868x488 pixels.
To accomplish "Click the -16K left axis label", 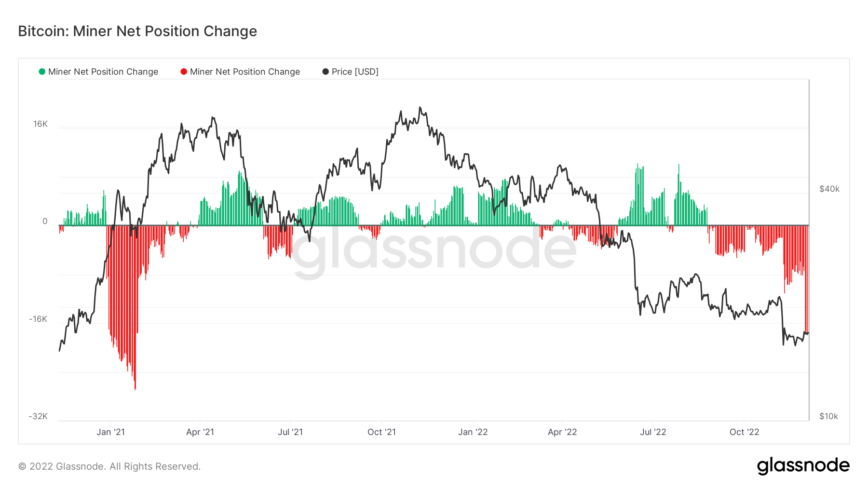I will coord(38,319).
